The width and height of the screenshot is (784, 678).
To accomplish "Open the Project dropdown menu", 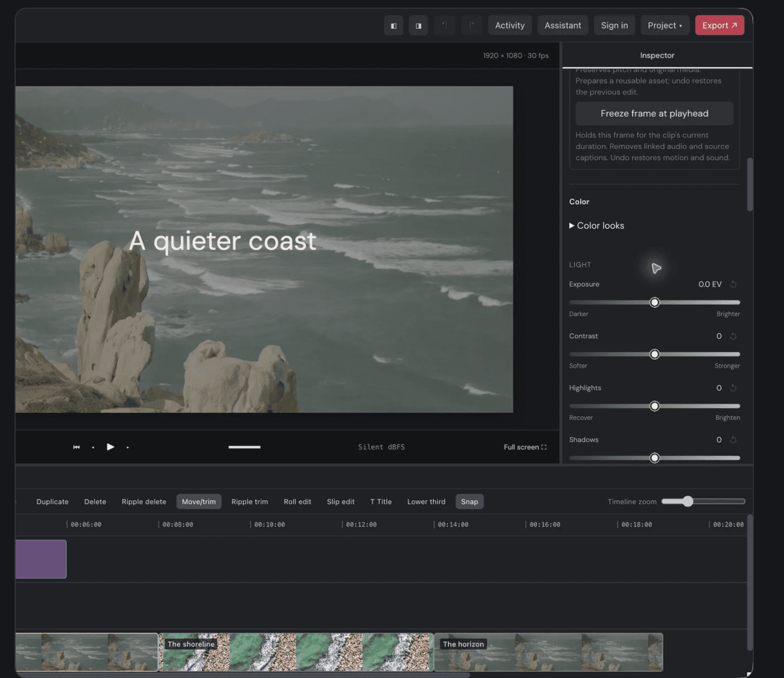I will coord(665,25).
